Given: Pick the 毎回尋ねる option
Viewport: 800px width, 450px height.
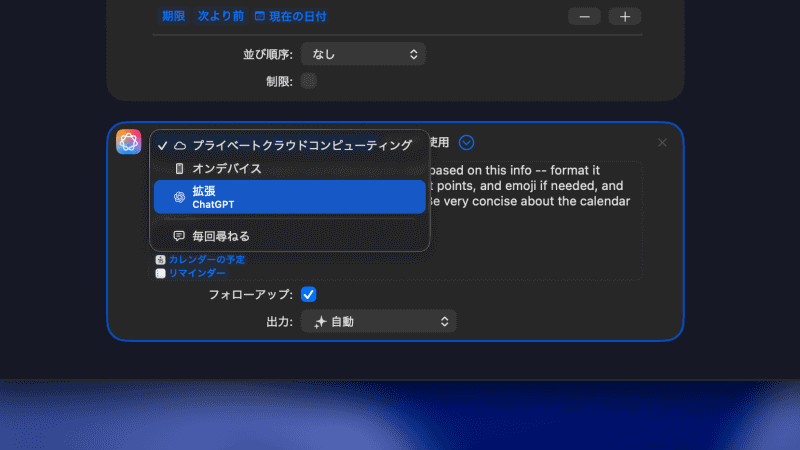Looking at the screenshot, I should [x=289, y=236].
